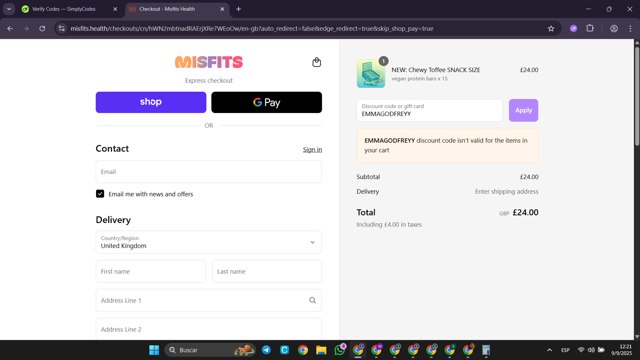
Task: Click the purple extension icon in toolbar
Action: (x=573, y=29)
